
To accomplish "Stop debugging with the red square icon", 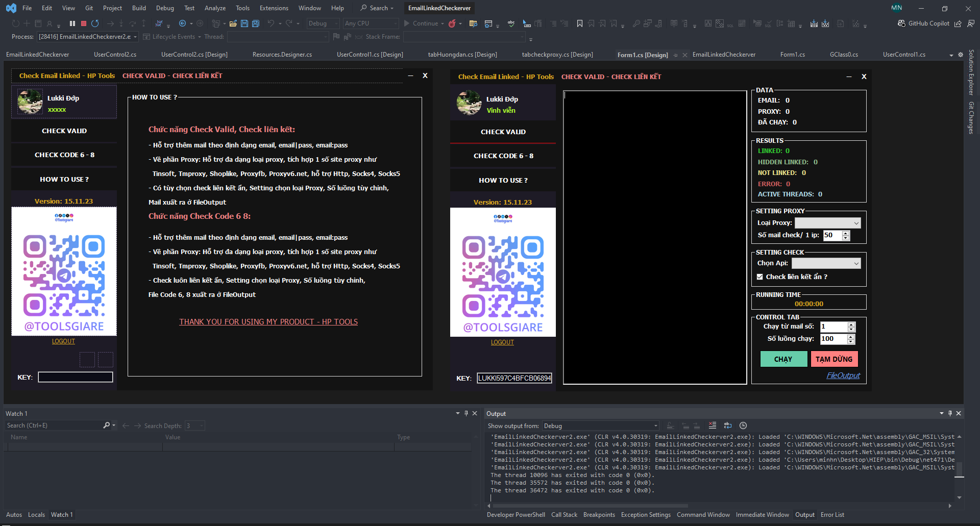I will pos(84,23).
